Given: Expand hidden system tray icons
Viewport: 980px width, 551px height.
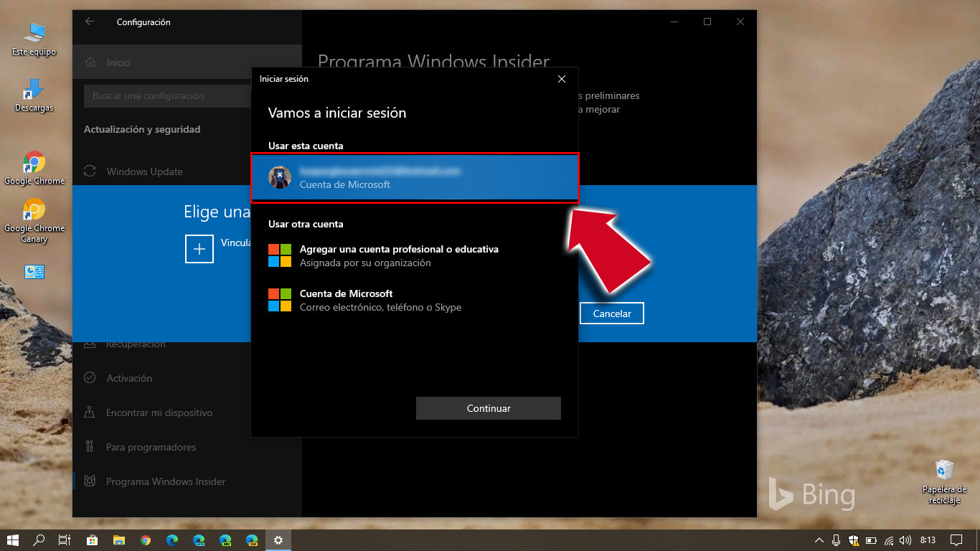Looking at the screenshot, I should point(819,540).
